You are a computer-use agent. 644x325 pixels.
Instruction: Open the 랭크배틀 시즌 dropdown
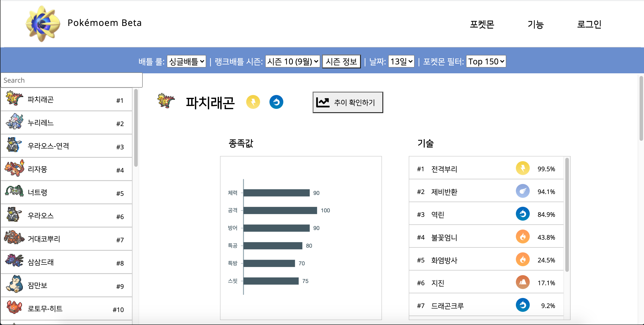click(x=292, y=61)
